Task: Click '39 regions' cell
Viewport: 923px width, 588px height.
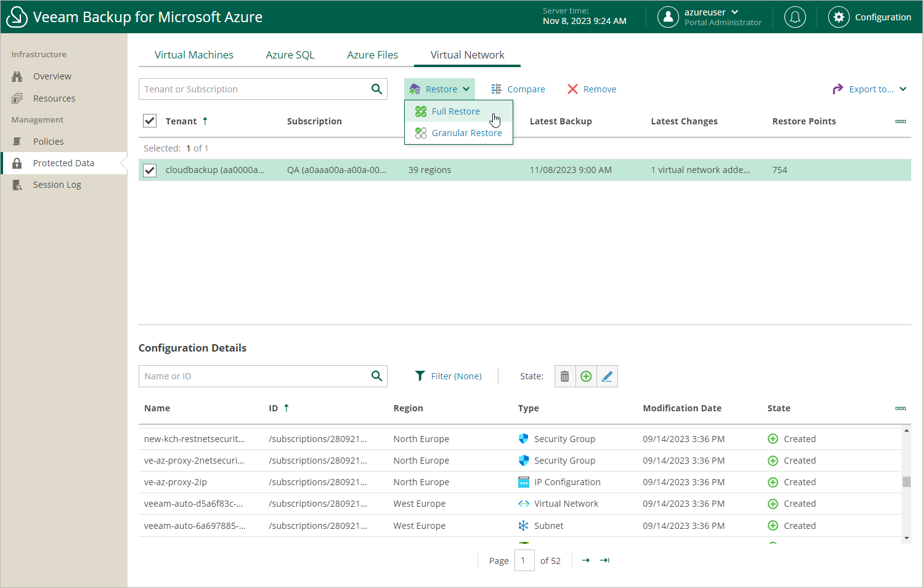Action: point(429,170)
